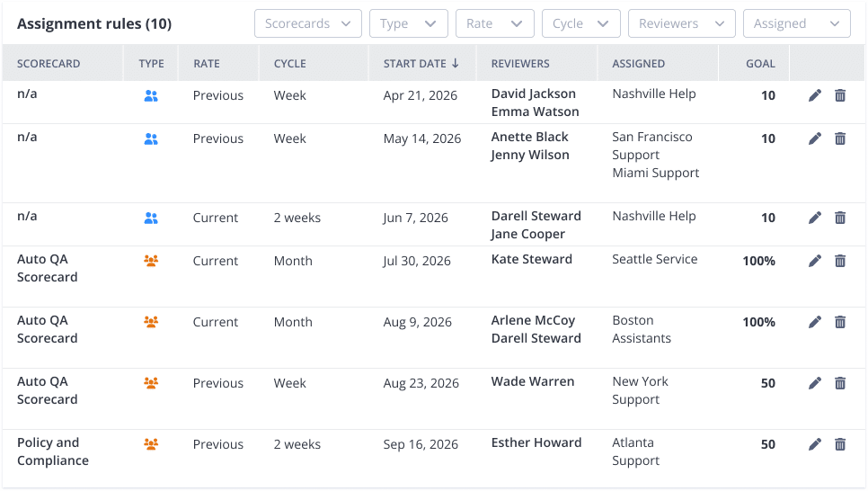Click the blue type icon for Nashville Help
The width and height of the screenshot is (868, 491).
tap(151, 95)
